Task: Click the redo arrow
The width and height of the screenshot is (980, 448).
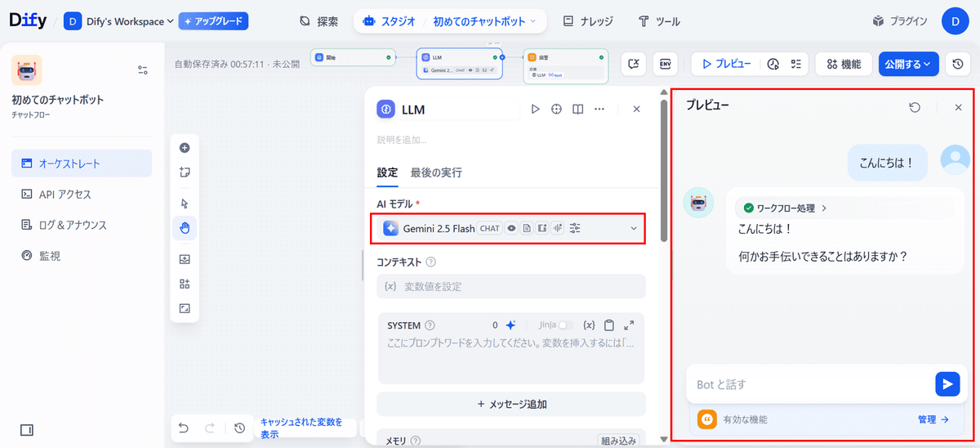Action: [210, 428]
